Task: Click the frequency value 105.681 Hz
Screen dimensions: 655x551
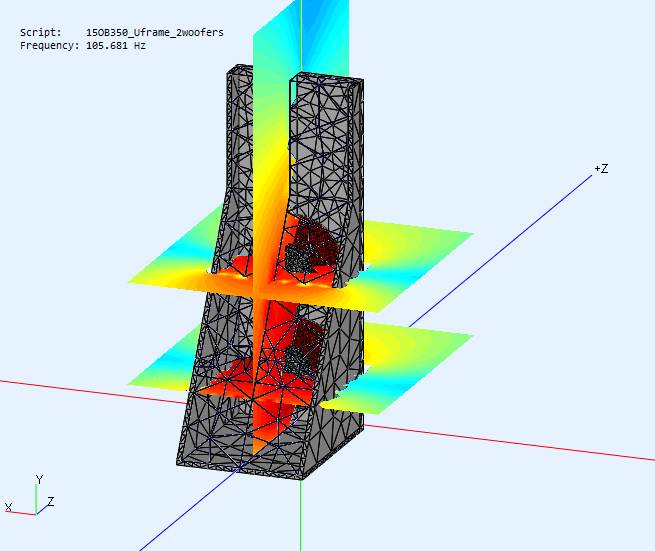Action: click(116, 46)
